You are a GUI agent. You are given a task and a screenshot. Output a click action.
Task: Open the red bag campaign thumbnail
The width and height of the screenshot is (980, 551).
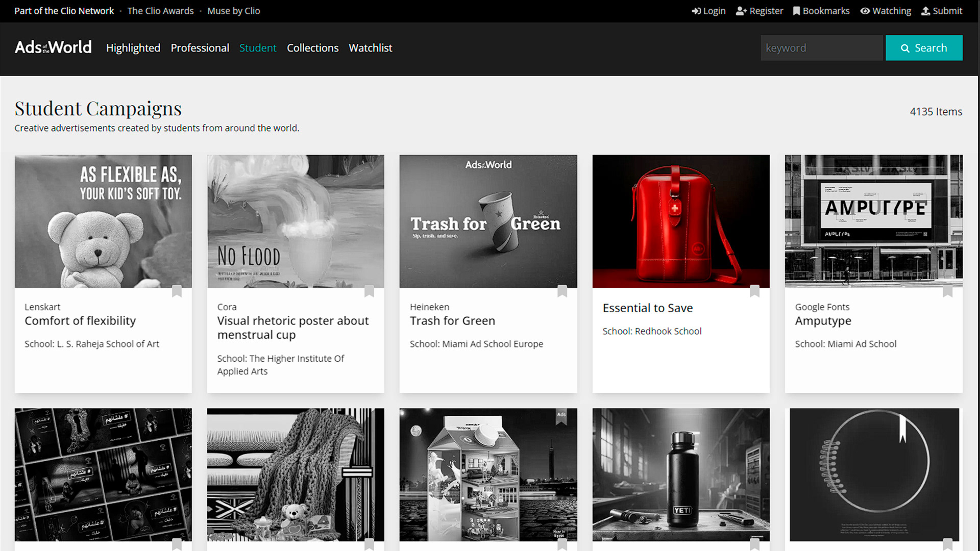(x=680, y=221)
